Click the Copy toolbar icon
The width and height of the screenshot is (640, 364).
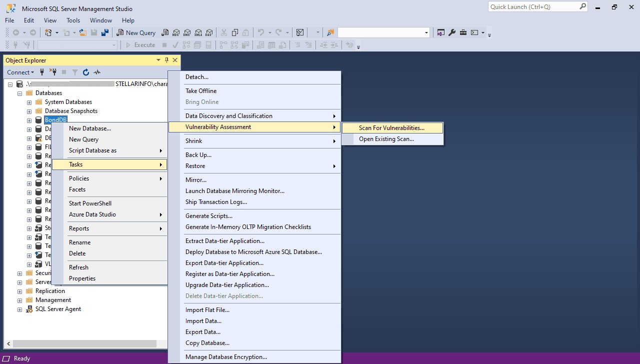coord(234,32)
